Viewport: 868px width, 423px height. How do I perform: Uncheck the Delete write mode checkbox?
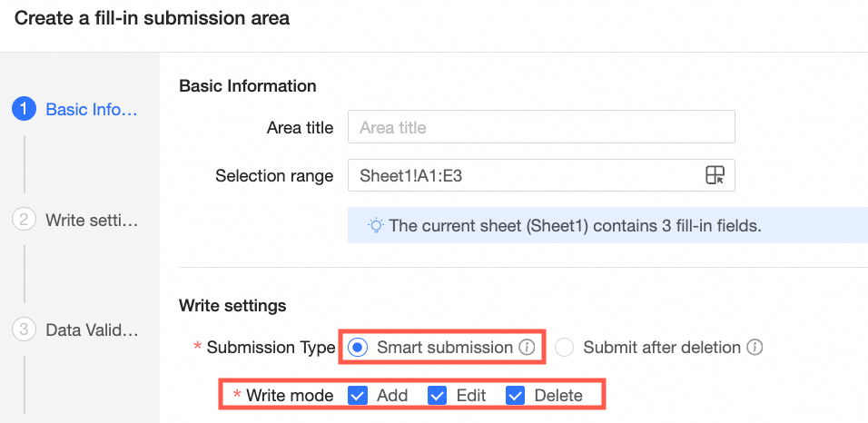pyautogui.click(x=516, y=396)
